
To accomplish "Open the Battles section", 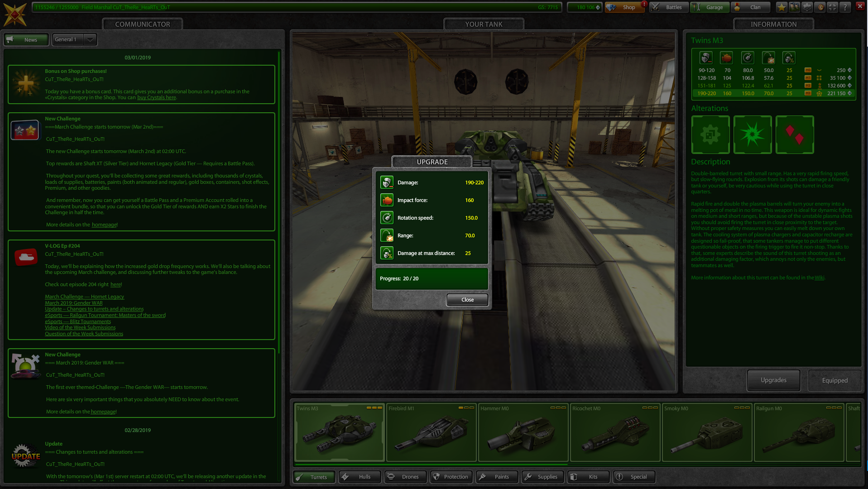I will point(669,7).
